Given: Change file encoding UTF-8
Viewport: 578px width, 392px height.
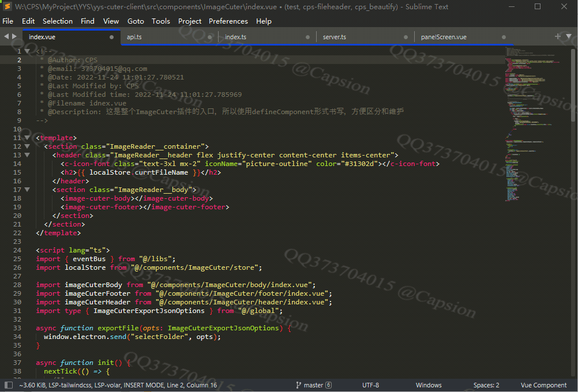Looking at the screenshot, I should [x=370, y=385].
